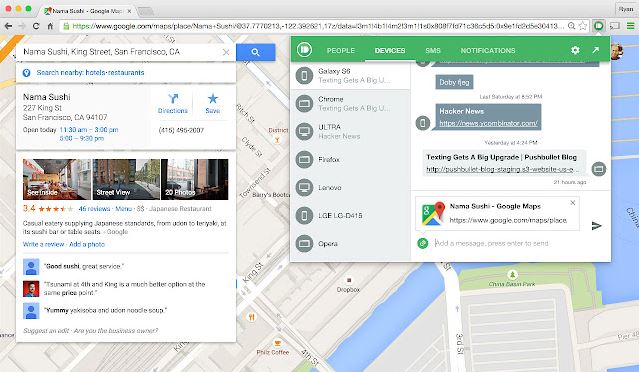Click Search nearby: hotels restaurants link
The height and width of the screenshot is (372, 639).
pos(90,73)
